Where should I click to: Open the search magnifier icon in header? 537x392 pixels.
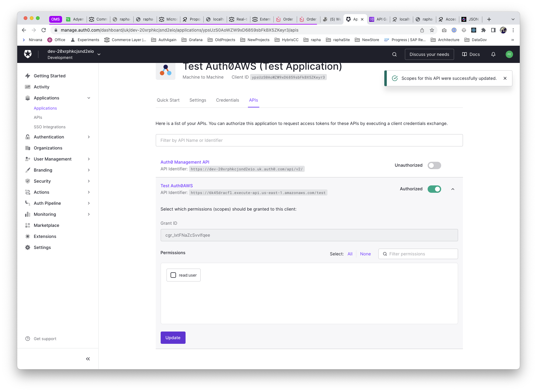394,54
